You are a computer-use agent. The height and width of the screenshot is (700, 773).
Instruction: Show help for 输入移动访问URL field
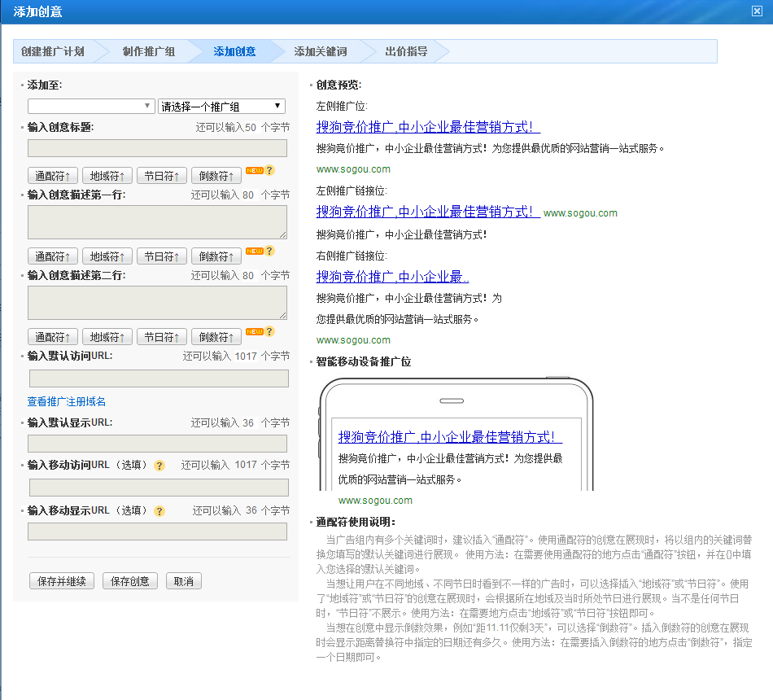(x=159, y=466)
